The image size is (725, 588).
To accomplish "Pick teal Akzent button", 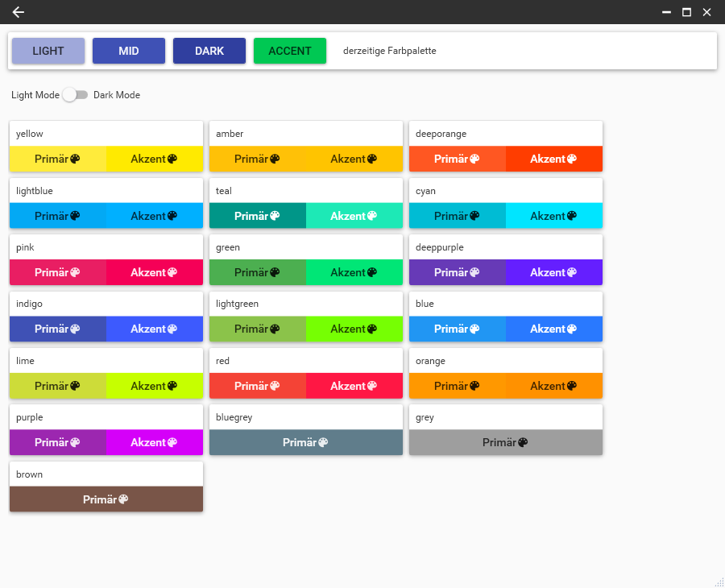I will pos(354,216).
